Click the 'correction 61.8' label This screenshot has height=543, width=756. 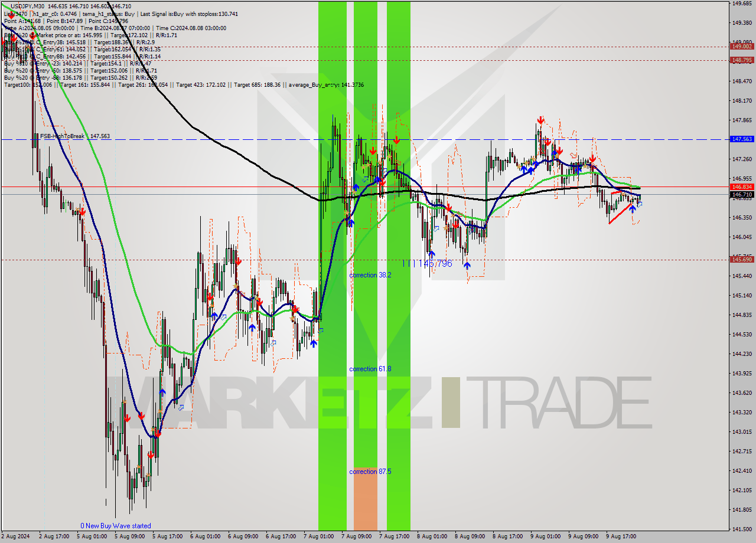(370, 369)
